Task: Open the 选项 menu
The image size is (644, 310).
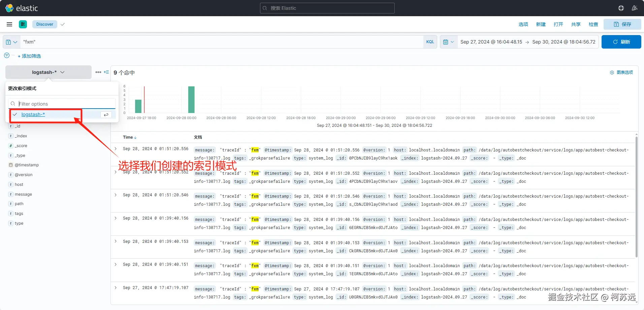Action: point(523,24)
